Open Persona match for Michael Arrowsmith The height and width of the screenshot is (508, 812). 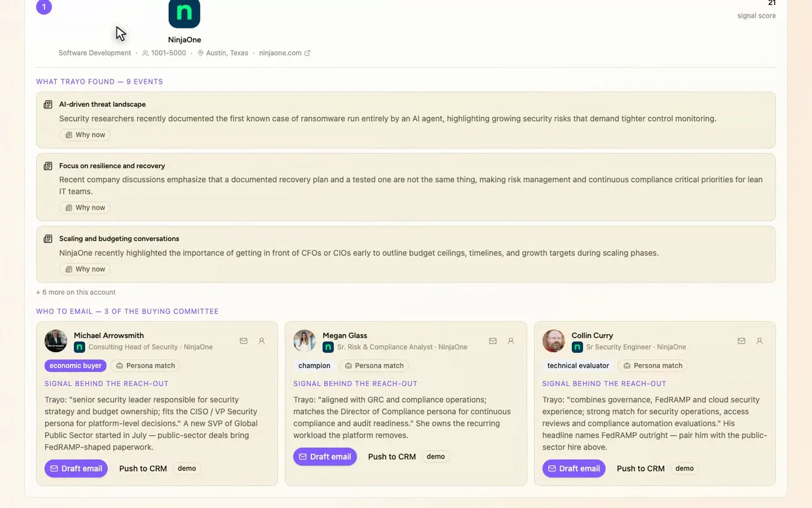pos(145,366)
